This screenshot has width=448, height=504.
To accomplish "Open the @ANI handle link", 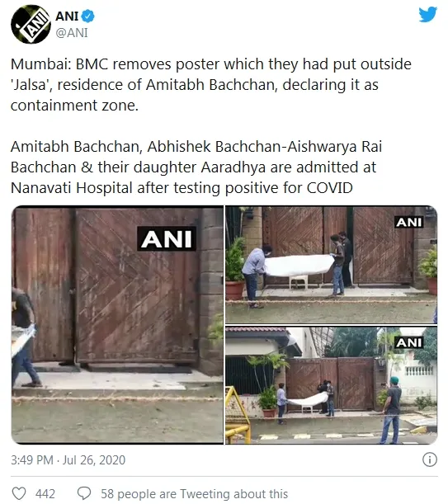I will coord(72,33).
